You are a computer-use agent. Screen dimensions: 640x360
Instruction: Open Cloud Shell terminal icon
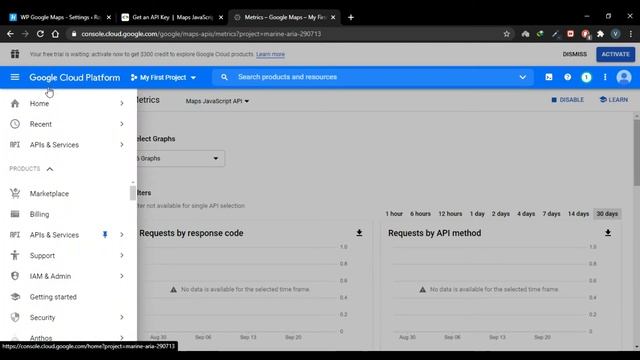point(549,77)
